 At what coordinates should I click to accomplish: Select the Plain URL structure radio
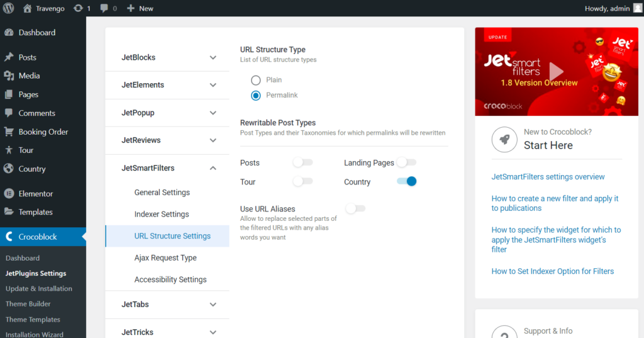256,80
